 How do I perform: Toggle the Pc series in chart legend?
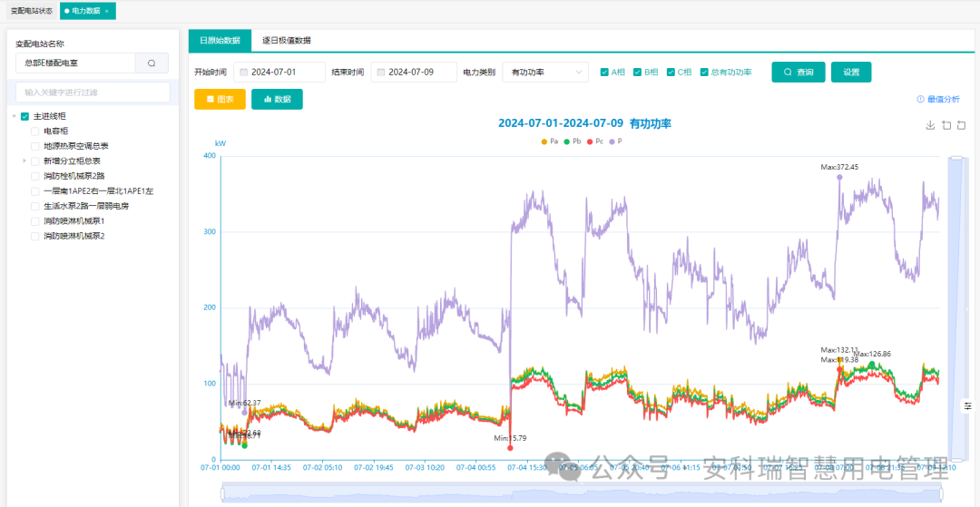596,141
